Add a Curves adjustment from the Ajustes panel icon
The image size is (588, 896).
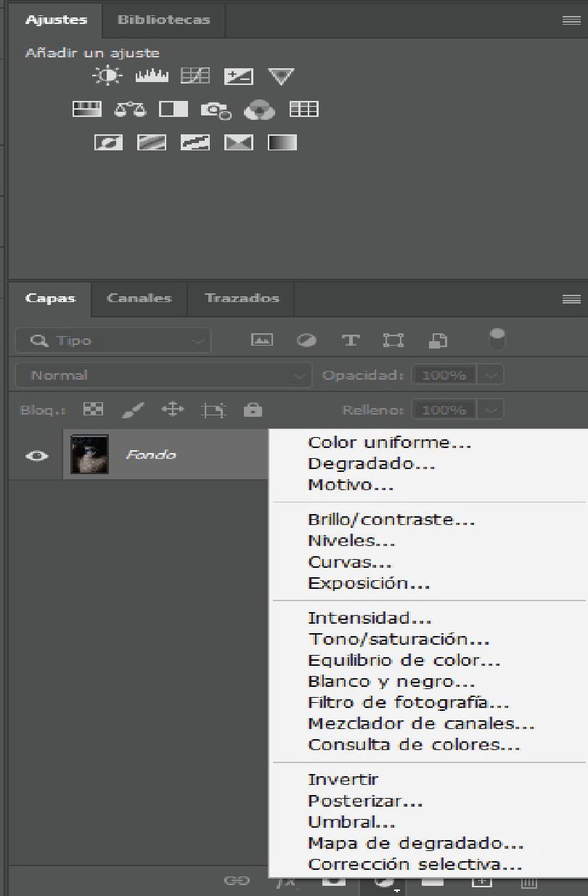coord(195,76)
